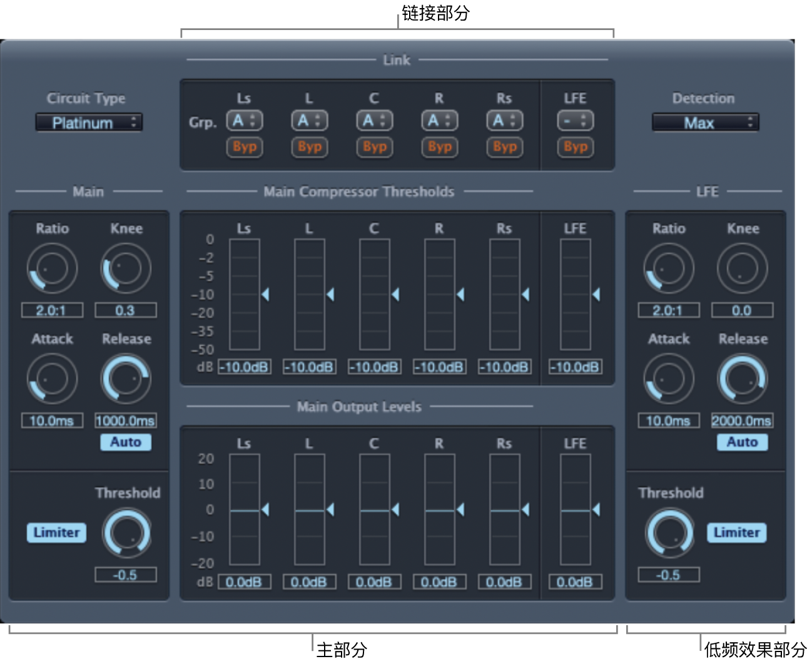Bypass the C channel
This screenshot has height=664, width=812.
click(x=374, y=147)
